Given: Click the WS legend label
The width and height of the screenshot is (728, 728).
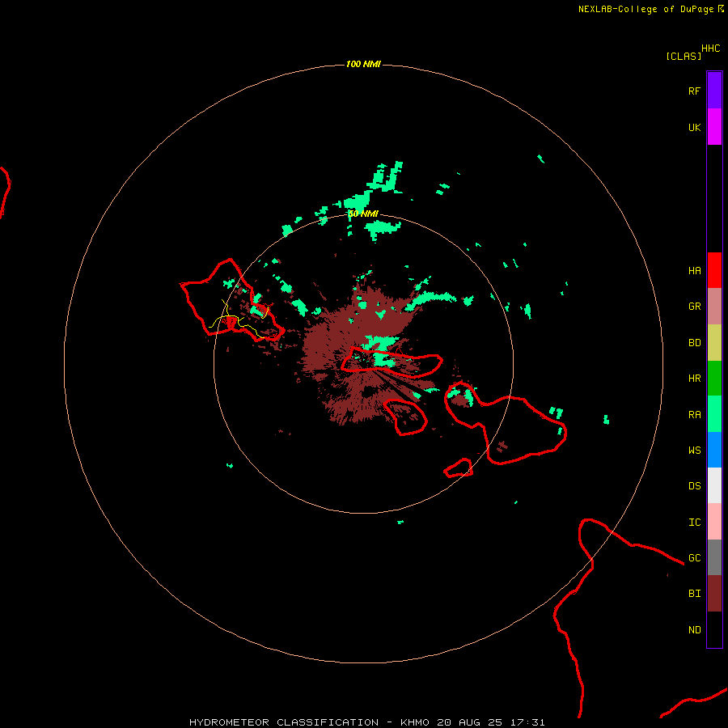Looking at the screenshot, I should click(694, 450).
